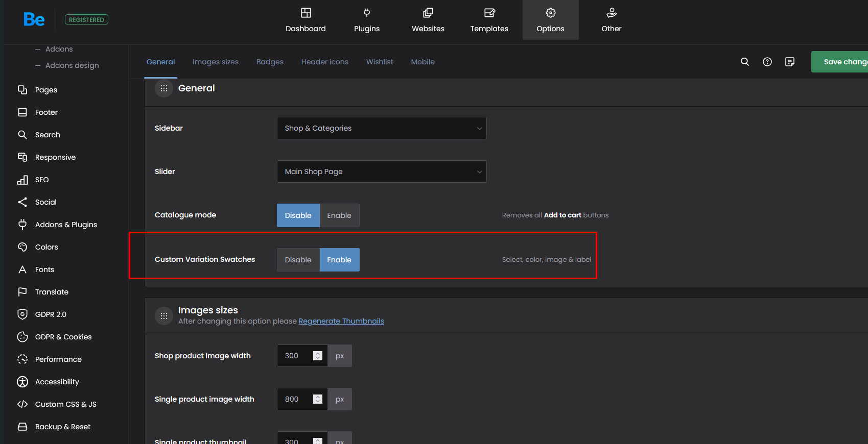Open the Slider Main Shop Page dropdown
The width and height of the screenshot is (868, 444).
point(382,171)
